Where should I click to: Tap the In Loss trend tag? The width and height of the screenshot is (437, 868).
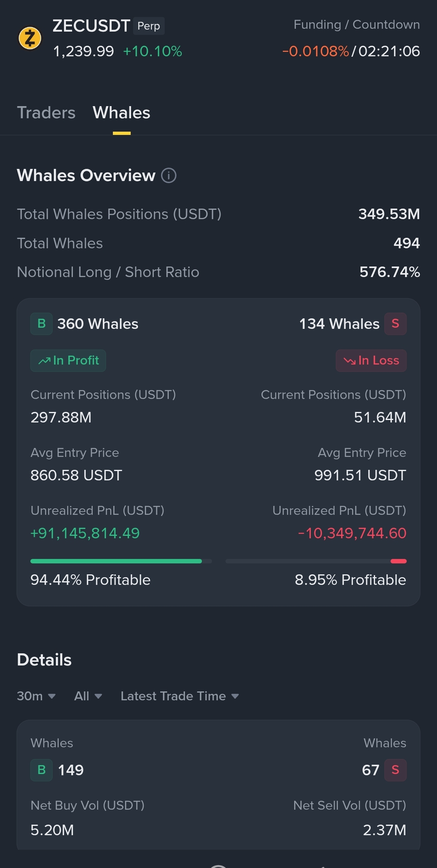[371, 360]
